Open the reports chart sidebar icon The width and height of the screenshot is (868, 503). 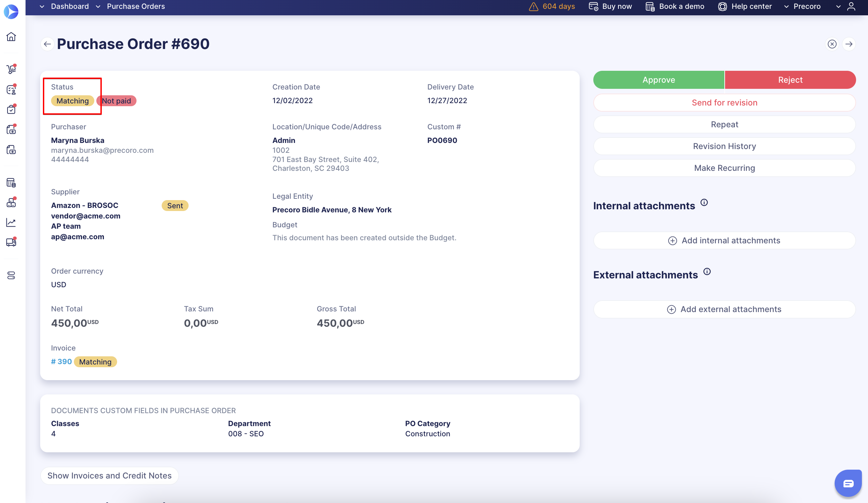point(11,223)
